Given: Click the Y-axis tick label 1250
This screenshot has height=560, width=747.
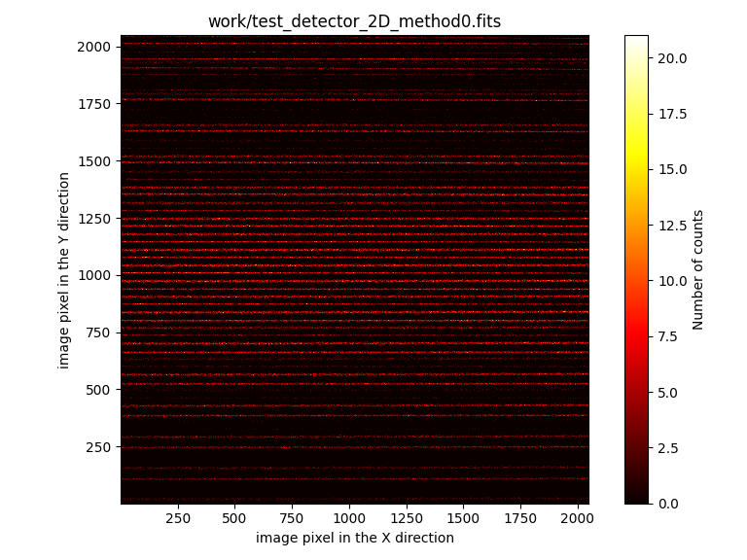Looking at the screenshot, I should [96, 219].
